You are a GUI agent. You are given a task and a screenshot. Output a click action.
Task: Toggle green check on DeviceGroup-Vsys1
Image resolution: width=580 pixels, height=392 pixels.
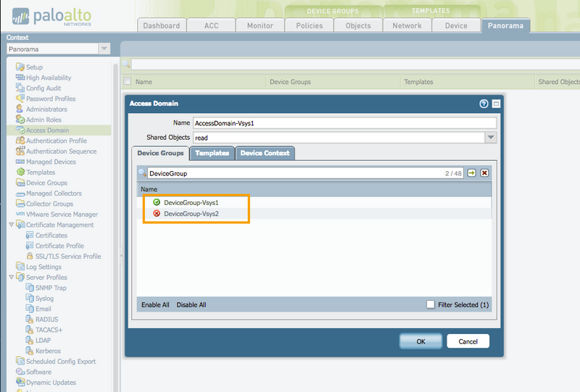pos(157,202)
